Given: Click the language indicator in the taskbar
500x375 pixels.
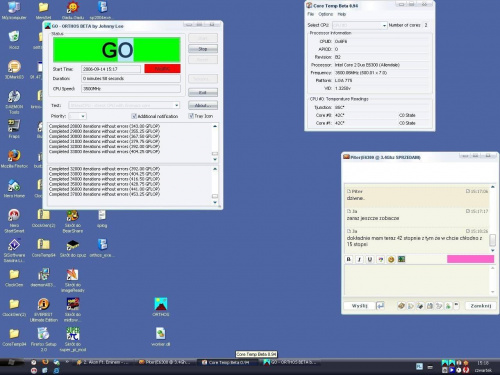Looking at the screenshot, I should tap(419, 367).
